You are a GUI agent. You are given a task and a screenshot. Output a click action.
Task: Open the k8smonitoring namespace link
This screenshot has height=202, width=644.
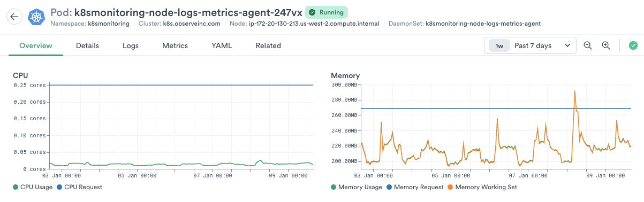click(x=108, y=24)
